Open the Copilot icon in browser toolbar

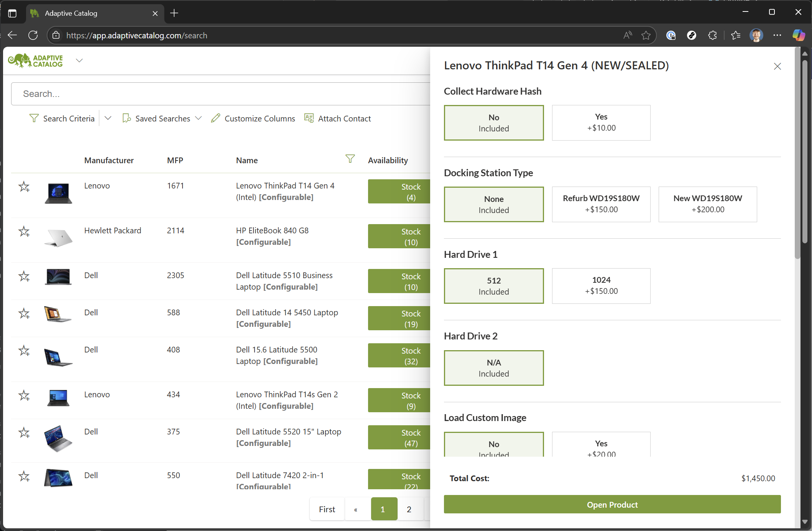[799, 35]
